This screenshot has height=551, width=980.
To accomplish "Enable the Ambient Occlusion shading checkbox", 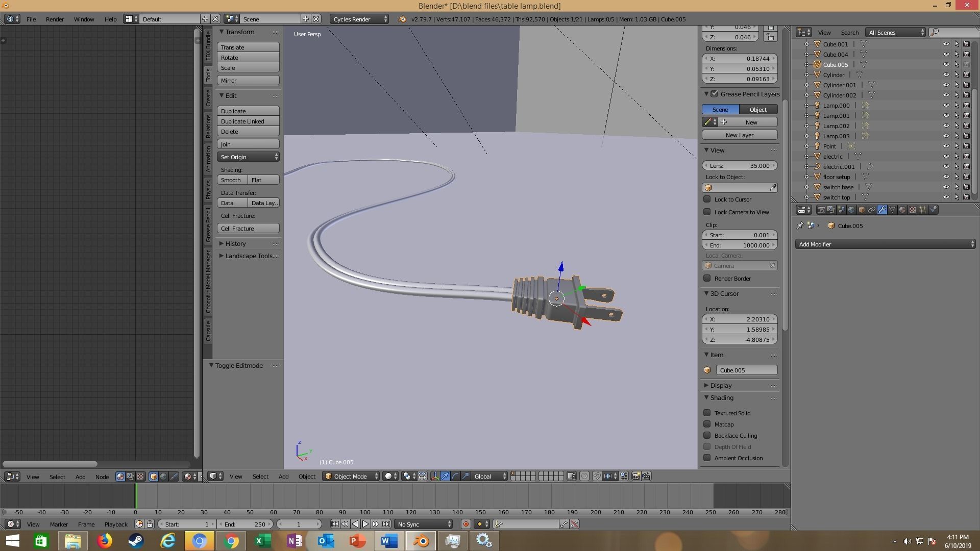I will coord(707,458).
